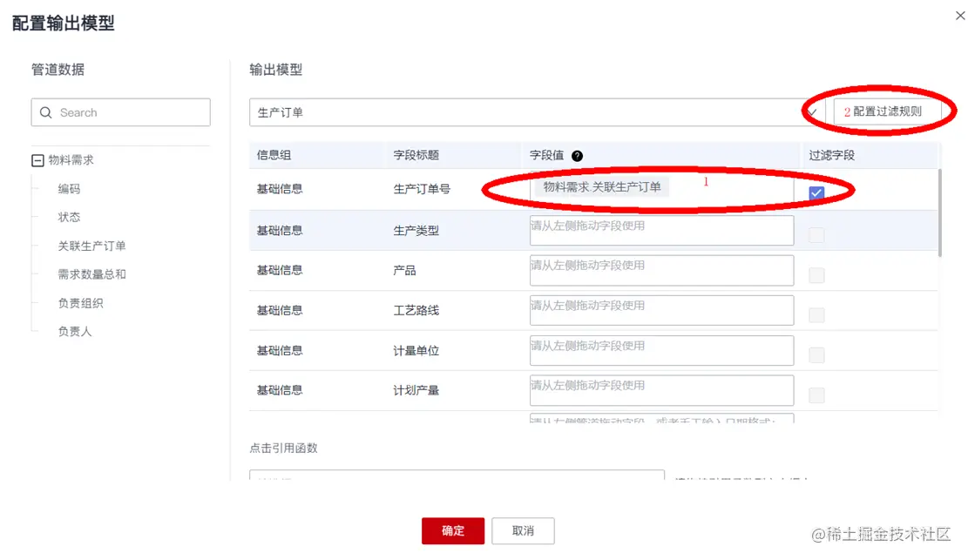
Task: Click the 信息组 column header
Action: pos(274,156)
